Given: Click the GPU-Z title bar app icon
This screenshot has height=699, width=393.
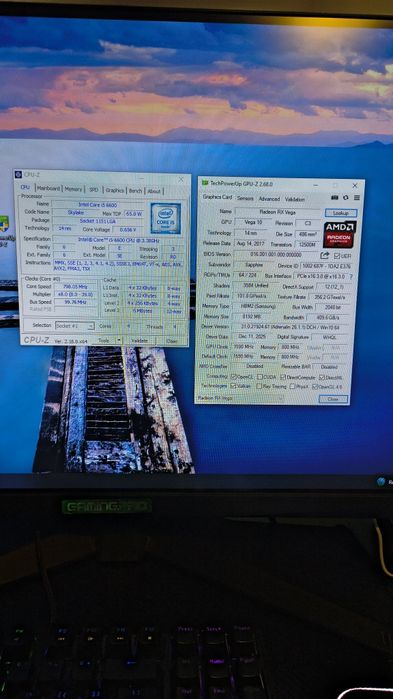Looking at the screenshot, I should [205, 183].
